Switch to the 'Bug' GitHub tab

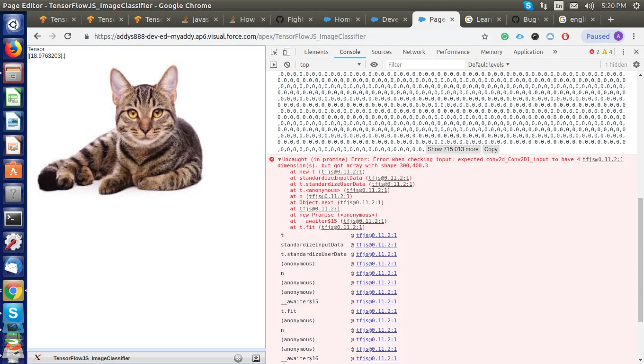[530, 19]
